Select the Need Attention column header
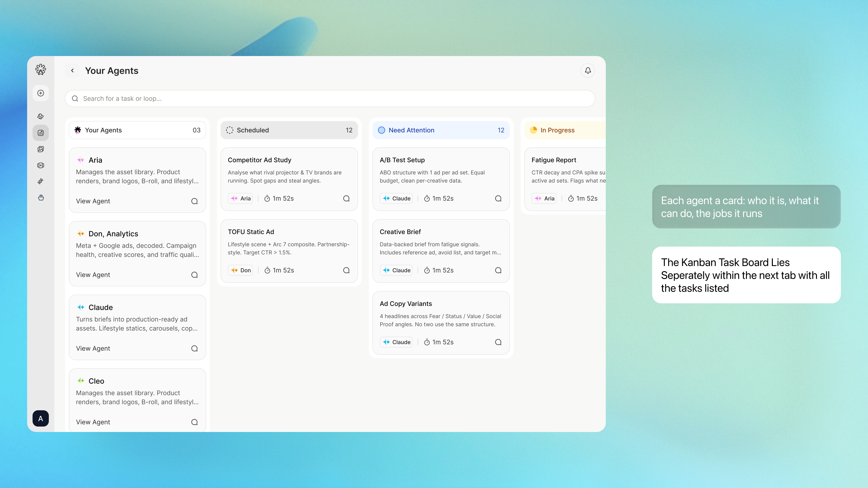868x488 pixels. (x=441, y=130)
